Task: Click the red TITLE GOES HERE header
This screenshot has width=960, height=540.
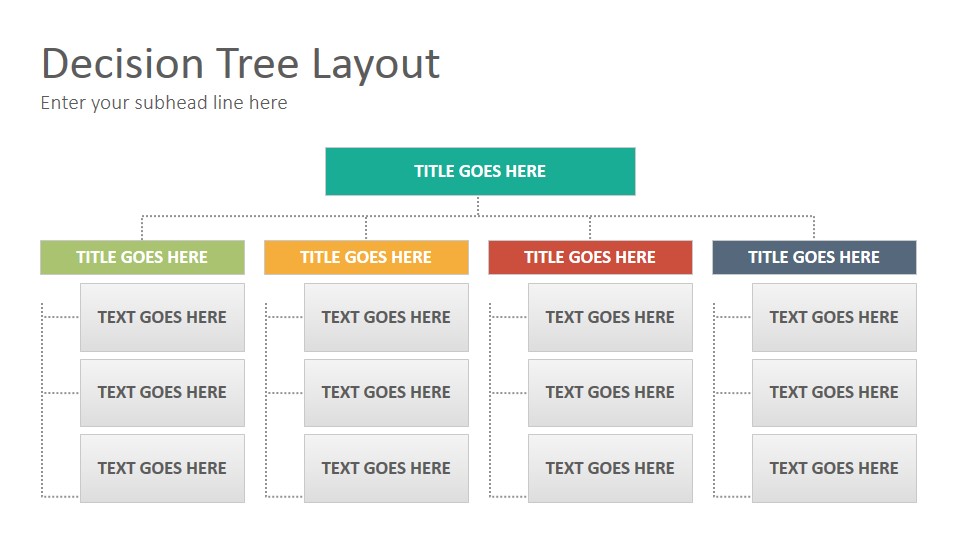Action: click(590, 257)
